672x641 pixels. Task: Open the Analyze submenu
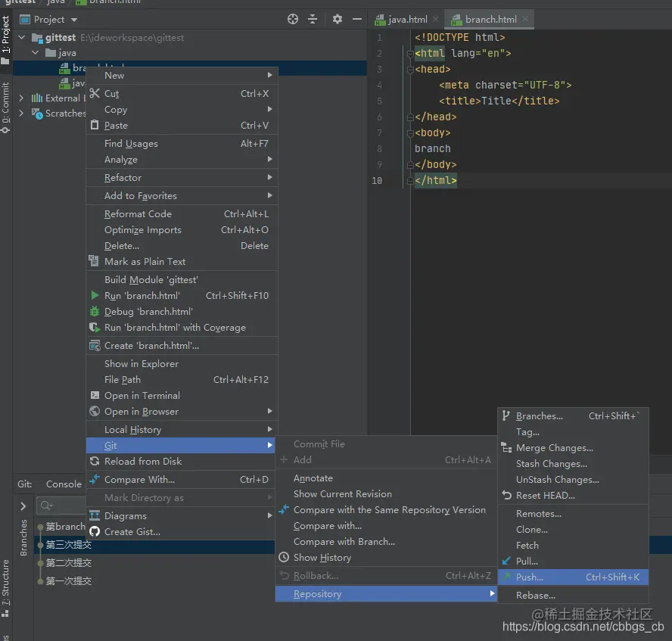pyautogui.click(x=182, y=160)
